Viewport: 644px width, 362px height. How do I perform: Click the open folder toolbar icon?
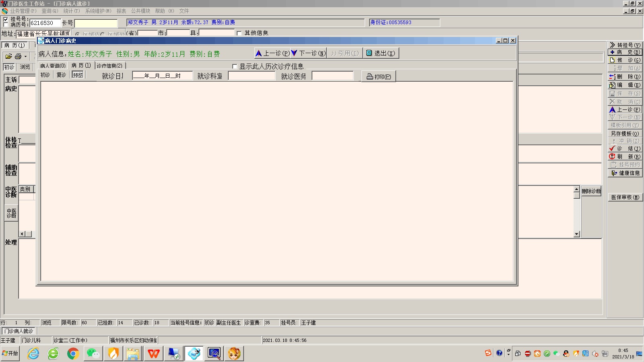tap(8, 56)
